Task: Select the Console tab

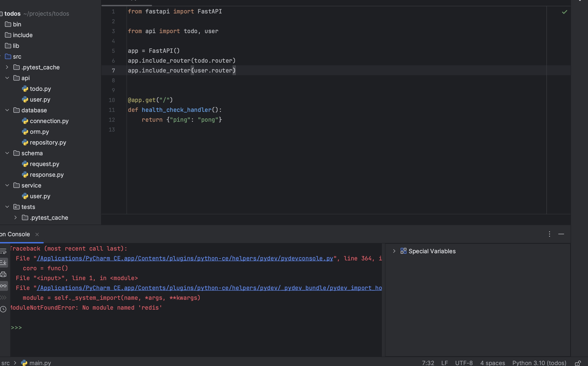Action: point(15,234)
